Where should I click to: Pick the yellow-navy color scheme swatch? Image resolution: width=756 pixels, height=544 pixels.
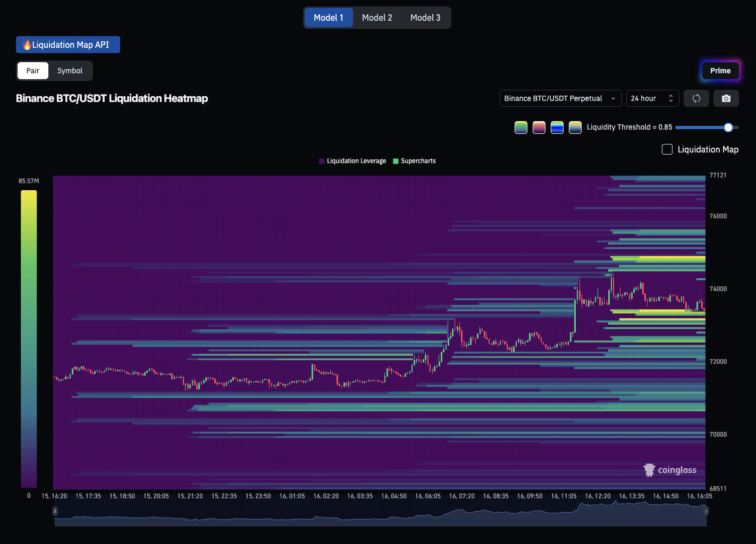click(575, 127)
